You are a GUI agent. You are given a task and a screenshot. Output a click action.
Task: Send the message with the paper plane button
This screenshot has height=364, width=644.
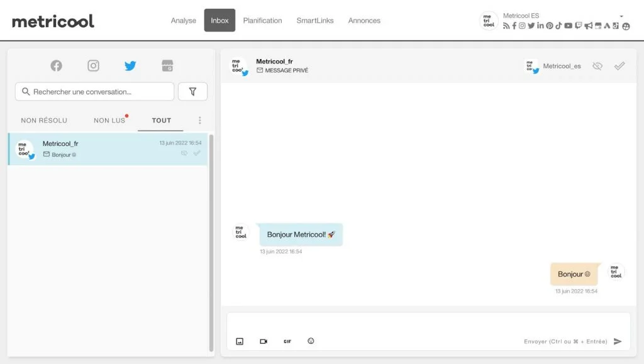pos(618,341)
